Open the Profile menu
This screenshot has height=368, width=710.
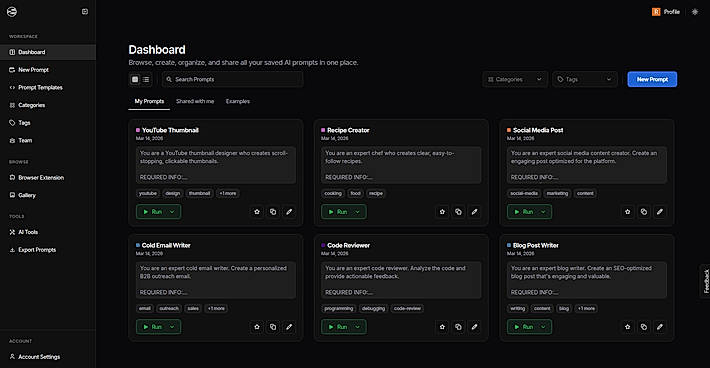(x=666, y=12)
